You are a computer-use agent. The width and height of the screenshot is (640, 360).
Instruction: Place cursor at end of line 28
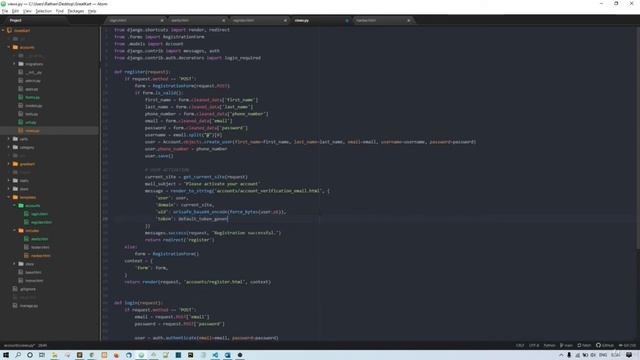(x=228, y=219)
